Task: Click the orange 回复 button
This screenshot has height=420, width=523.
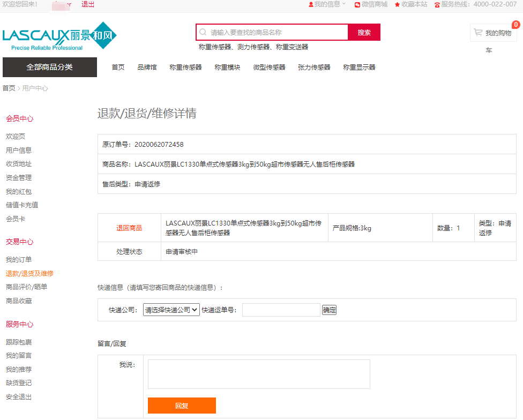Action: point(182,406)
